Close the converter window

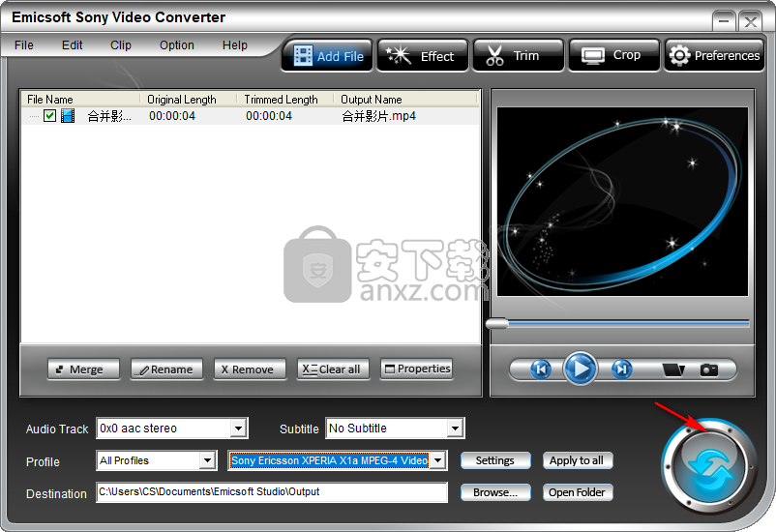pyautogui.click(x=750, y=21)
